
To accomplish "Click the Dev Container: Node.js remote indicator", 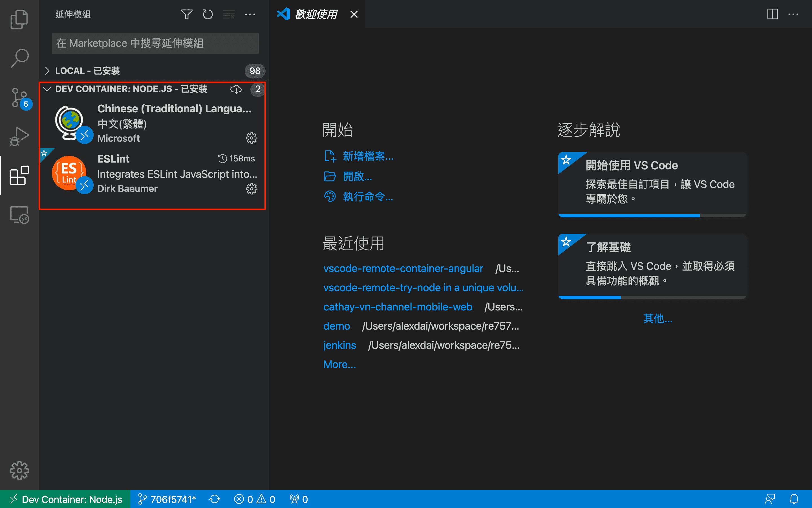I will (x=65, y=499).
